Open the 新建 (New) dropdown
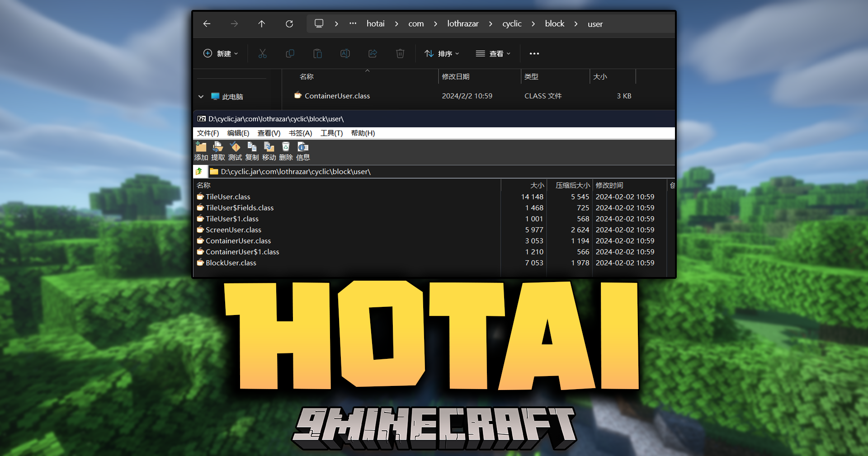This screenshot has height=456, width=868. (221, 54)
